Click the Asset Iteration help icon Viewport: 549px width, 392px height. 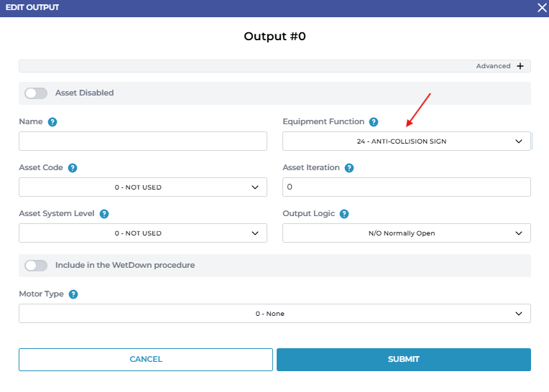(x=349, y=168)
